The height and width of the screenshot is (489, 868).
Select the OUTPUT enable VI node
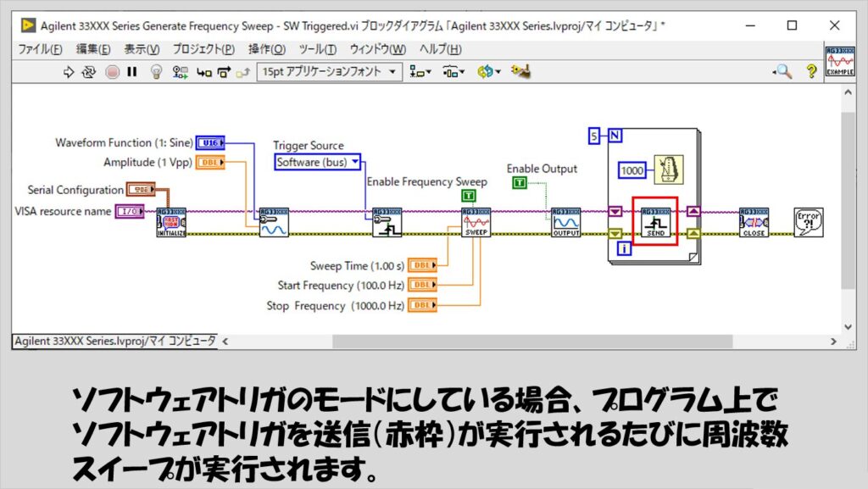click(x=565, y=222)
